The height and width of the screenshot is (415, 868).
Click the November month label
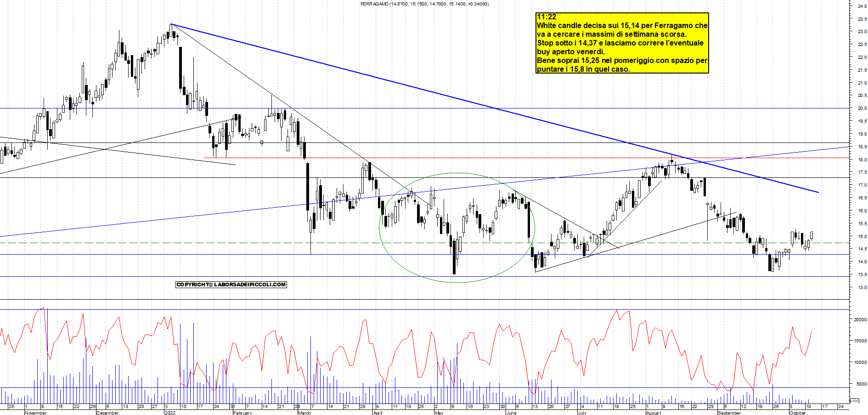(x=35, y=413)
